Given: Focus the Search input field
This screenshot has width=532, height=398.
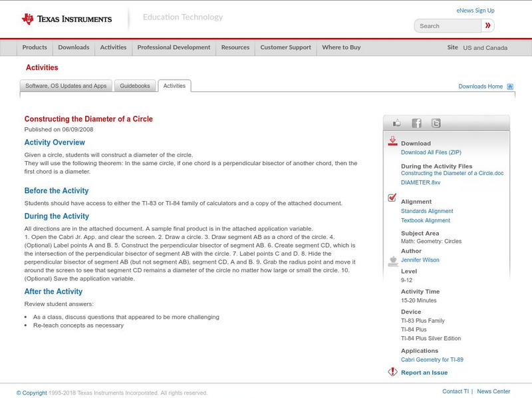Looking at the screenshot, I should pyautogui.click(x=448, y=26).
